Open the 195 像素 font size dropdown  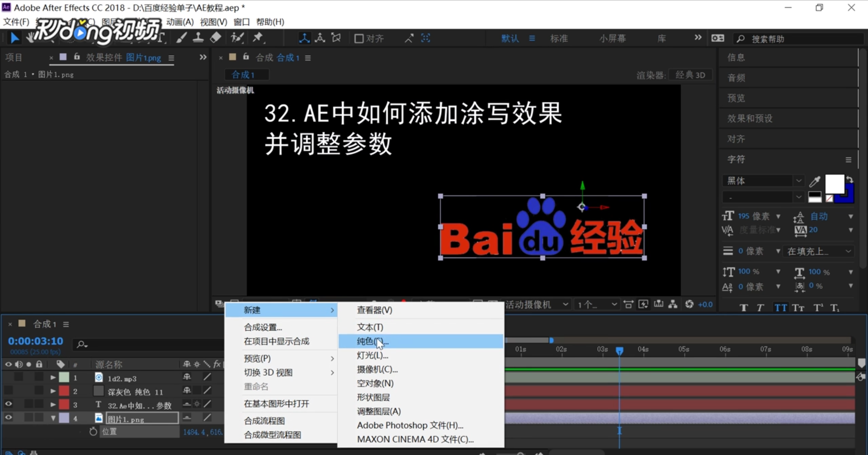coord(778,217)
